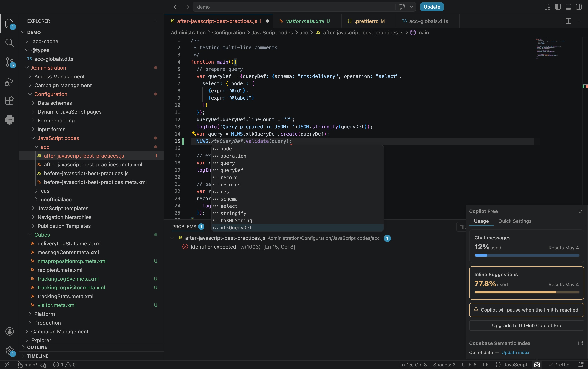Image resolution: width=588 pixels, height=369 pixels.
Task: Click the Prettier status bar item
Action: [x=559, y=365]
